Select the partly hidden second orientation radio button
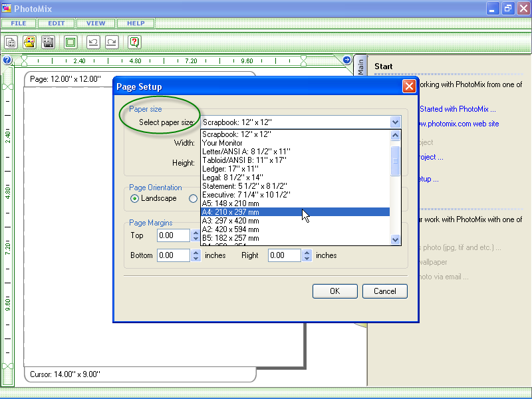The height and width of the screenshot is (399, 532). pyautogui.click(x=194, y=198)
